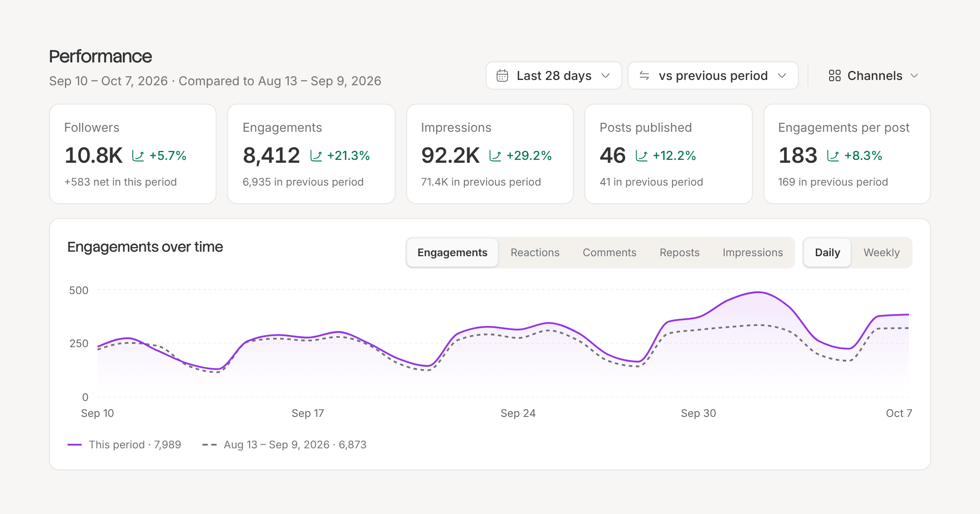
Task: Click the trend-up icon on Followers card
Action: (x=138, y=156)
